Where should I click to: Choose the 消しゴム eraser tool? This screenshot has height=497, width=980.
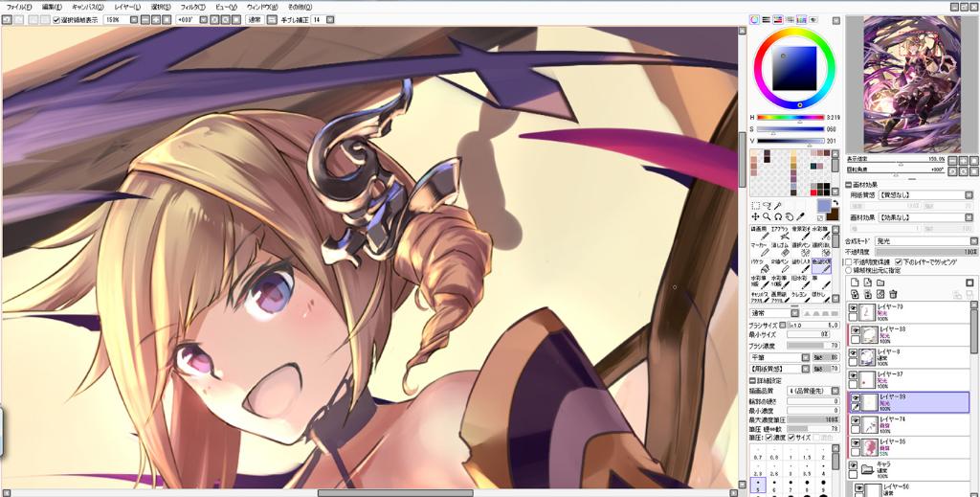click(x=779, y=250)
